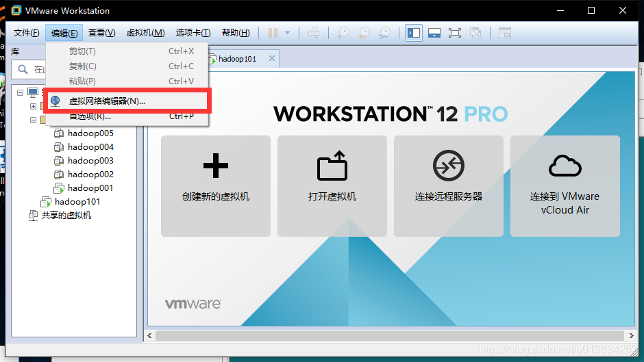Select hadoop005 in the library tree
Viewport: 644px width, 362px height.
(90, 133)
